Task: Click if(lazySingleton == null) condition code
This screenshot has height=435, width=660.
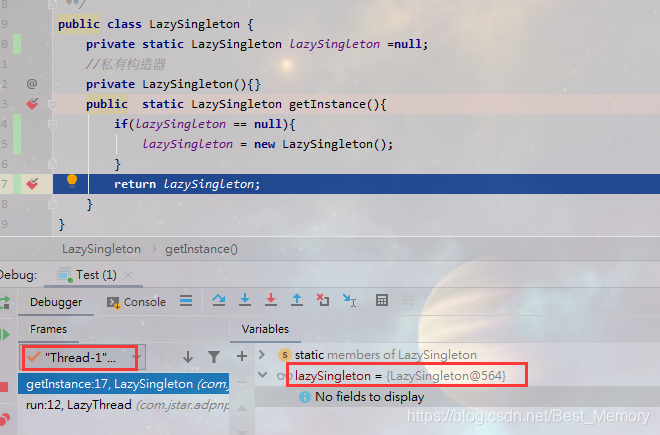Action: pyautogui.click(x=205, y=124)
